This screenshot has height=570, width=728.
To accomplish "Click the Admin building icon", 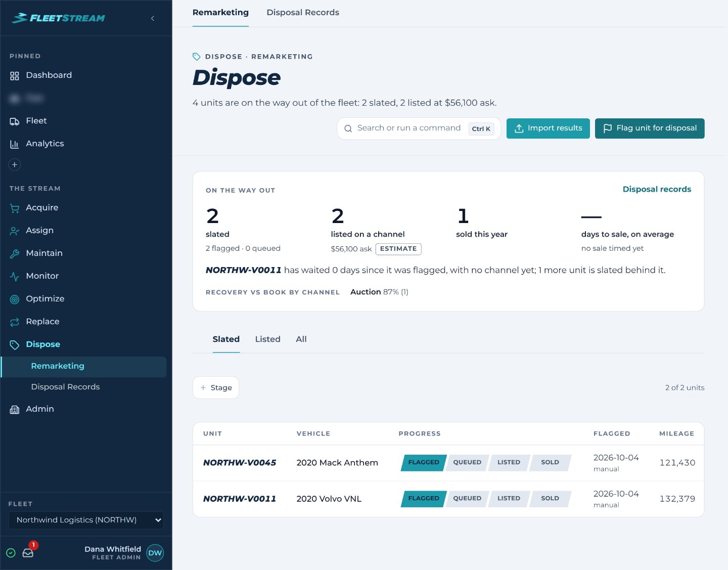I will [x=15, y=409].
